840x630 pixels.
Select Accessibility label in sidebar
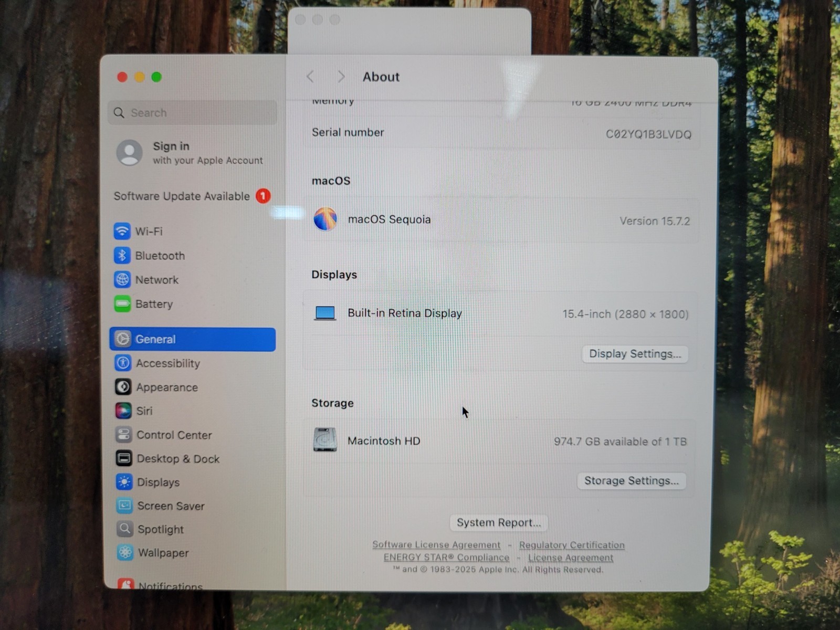(168, 363)
